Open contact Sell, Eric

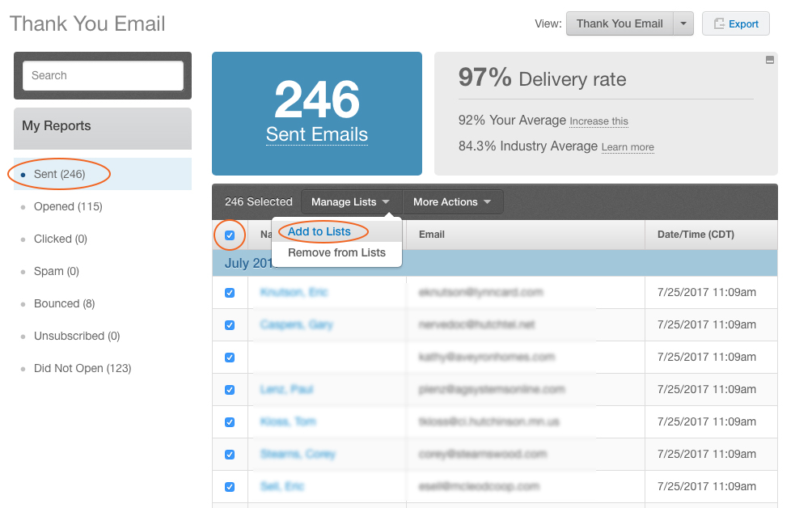click(x=282, y=486)
